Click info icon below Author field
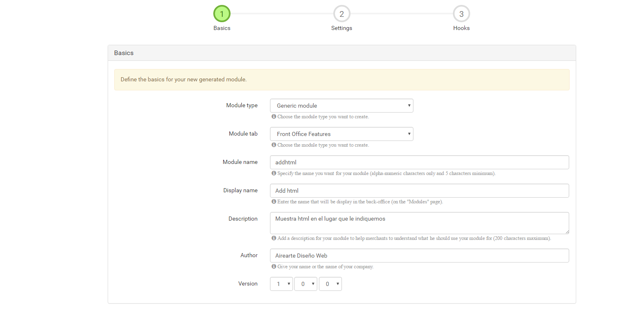Screen dimensions: 644x311 [274, 267]
